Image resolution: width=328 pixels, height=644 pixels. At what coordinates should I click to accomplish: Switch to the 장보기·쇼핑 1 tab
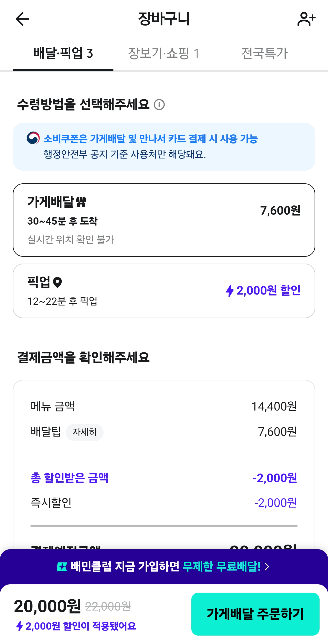tap(164, 53)
